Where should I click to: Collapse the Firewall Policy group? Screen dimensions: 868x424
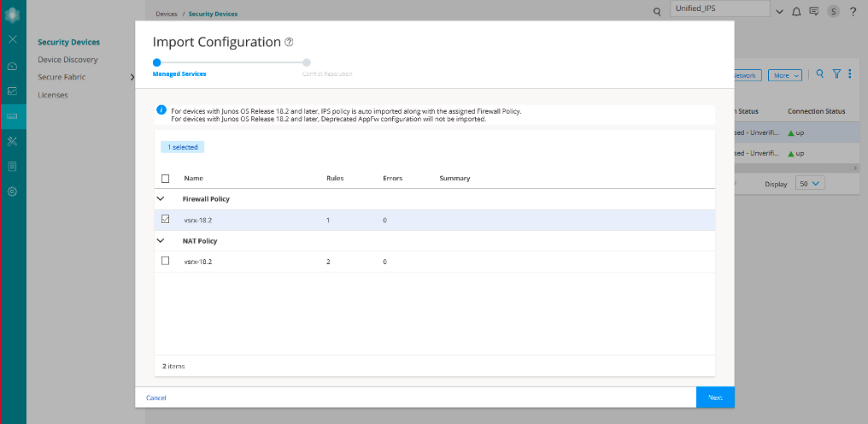point(160,198)
